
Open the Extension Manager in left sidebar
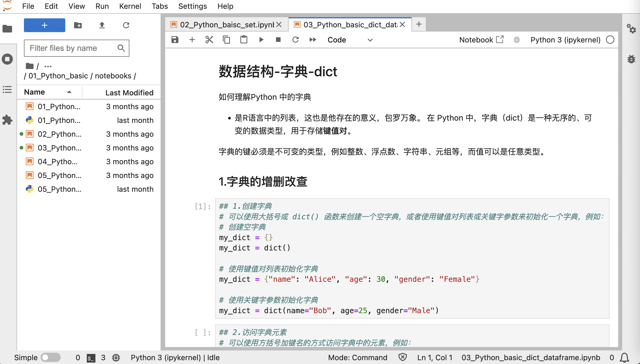point(7,120)
